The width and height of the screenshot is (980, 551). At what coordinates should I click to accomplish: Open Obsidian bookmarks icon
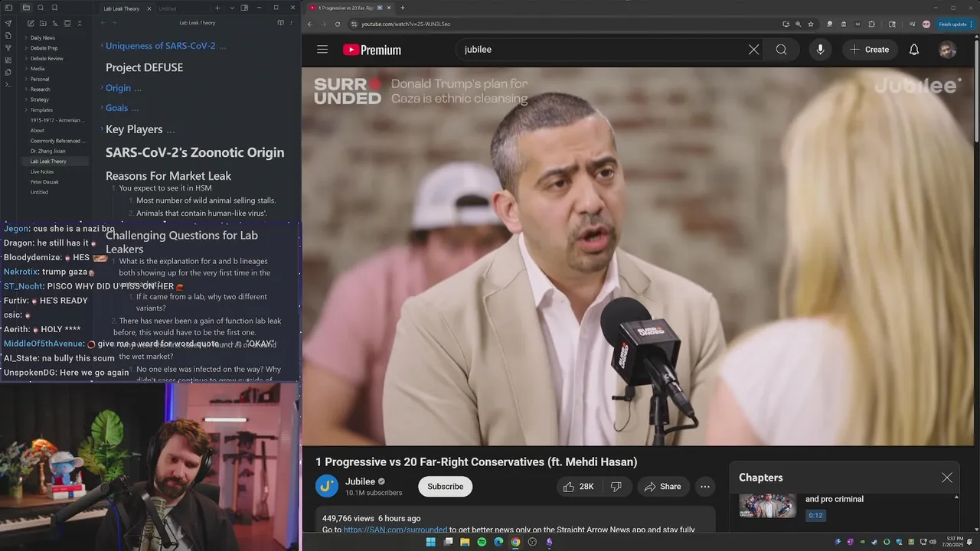[x=54, y=8]
